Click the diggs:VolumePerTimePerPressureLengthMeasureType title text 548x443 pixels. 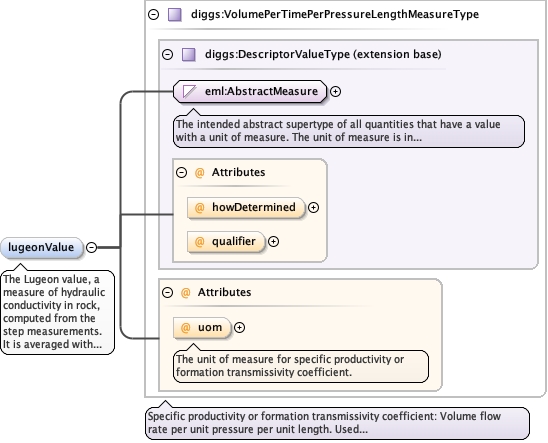(335, 14)
